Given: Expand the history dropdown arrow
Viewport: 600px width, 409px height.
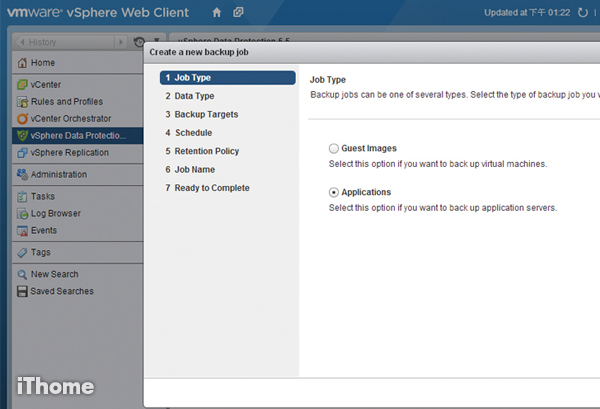Looking at the screenshot, I should pyautogui.click(x=155, y=42).
